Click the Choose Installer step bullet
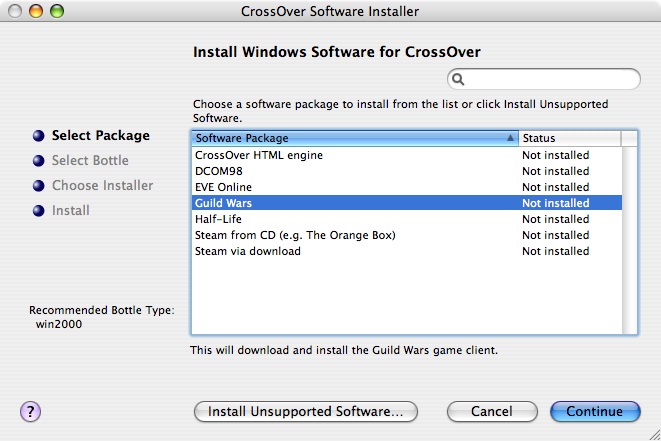Viewport: 661px width, 441px height. [38, 186]
